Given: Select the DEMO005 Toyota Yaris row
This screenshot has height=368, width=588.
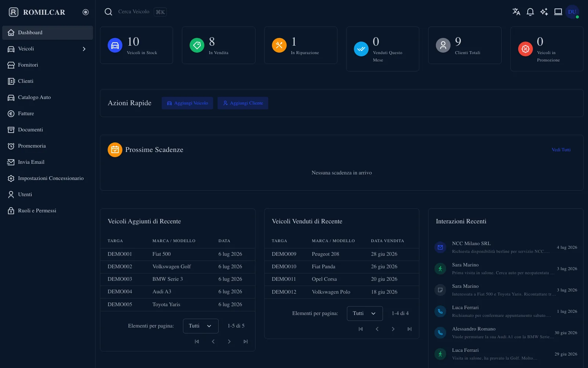Looking at the screenshot, I should click(178, 305).
